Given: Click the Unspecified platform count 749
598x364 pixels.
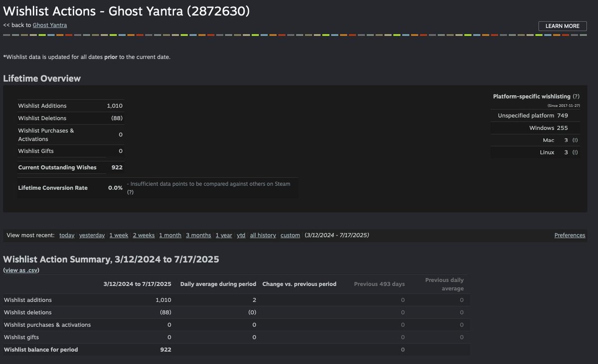Looking at the screenshot, I should 563,116.
